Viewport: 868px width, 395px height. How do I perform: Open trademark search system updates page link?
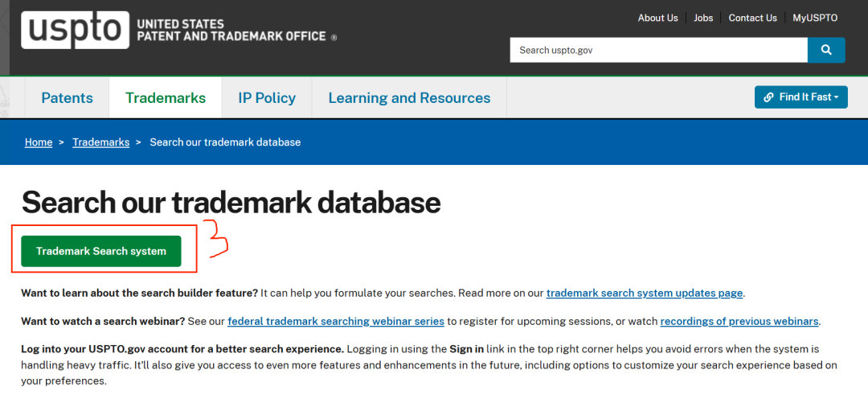(645, 293)
